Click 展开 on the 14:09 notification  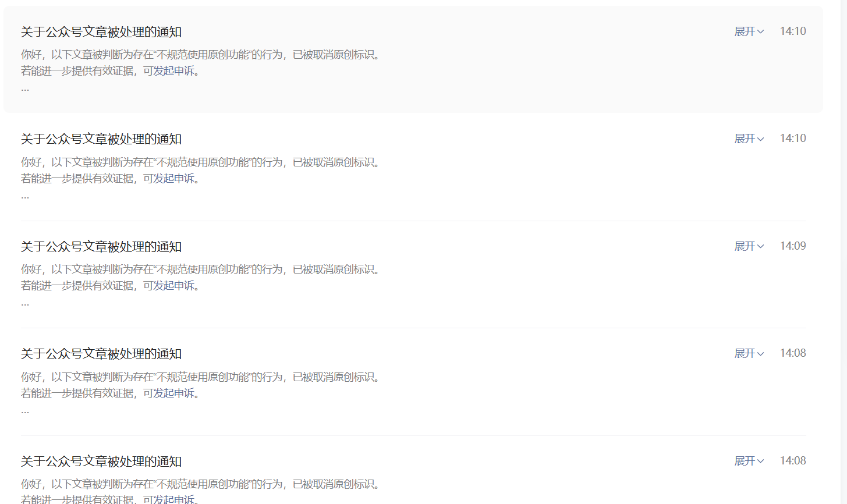tap(749, 246)
